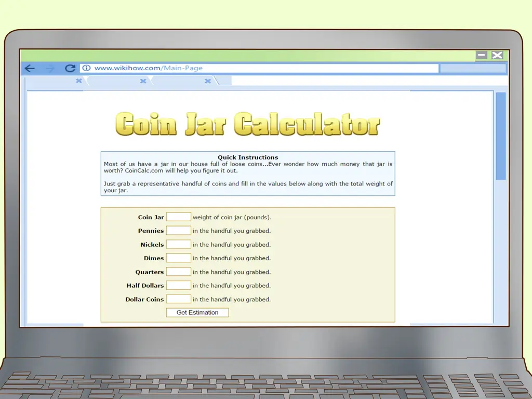
Task: Click the address bar showing www.wikihow.com/Main-Page
Action: coord(259,68)
